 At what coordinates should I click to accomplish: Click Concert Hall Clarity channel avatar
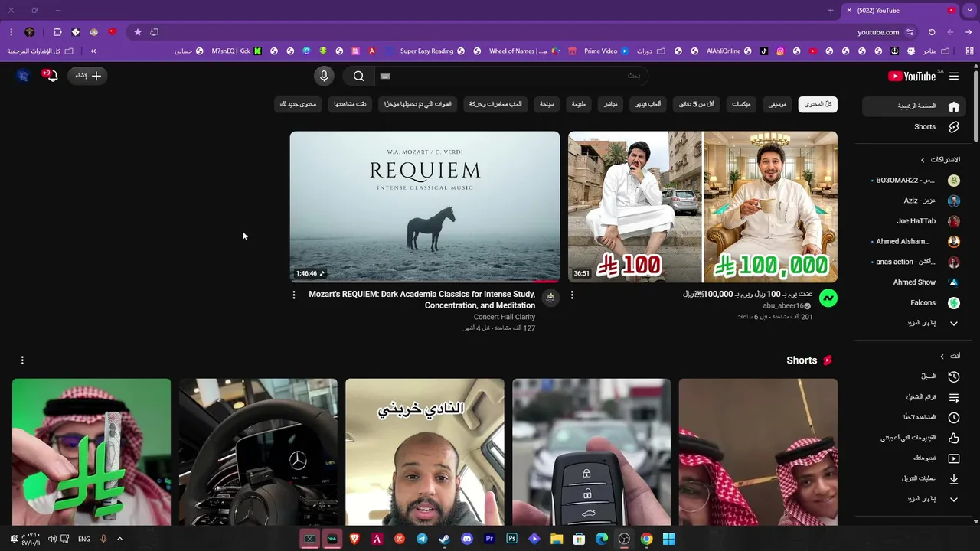pyautogui.click(x=550, y=298)
